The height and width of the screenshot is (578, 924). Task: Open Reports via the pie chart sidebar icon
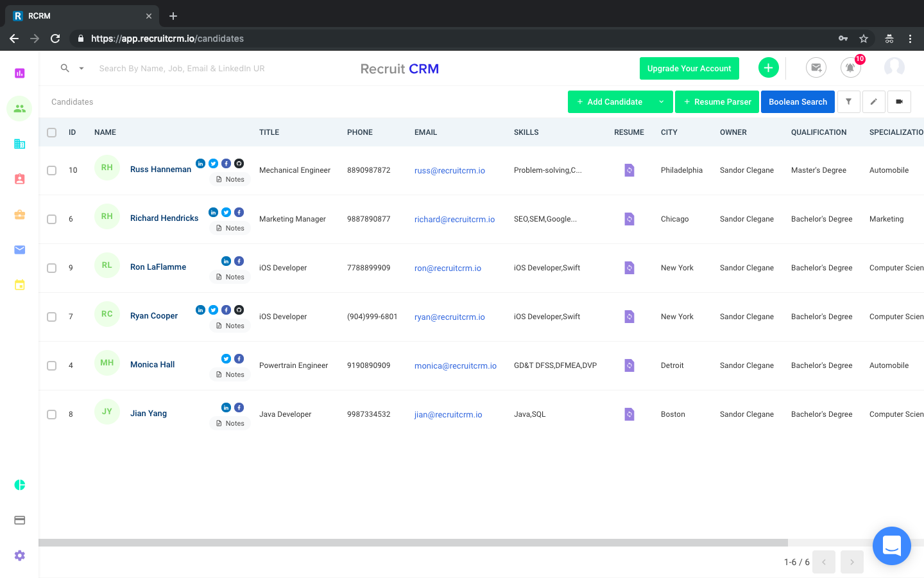point(19,485)
